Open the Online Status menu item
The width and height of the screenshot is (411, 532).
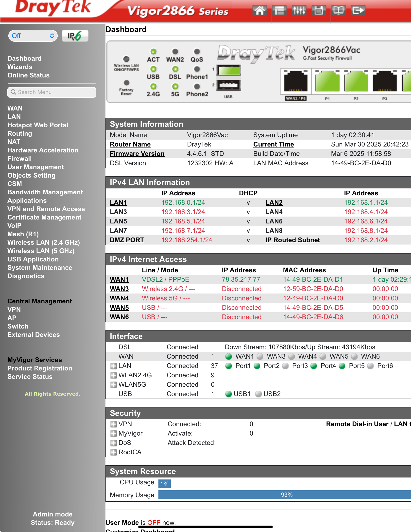pos(28,75)
